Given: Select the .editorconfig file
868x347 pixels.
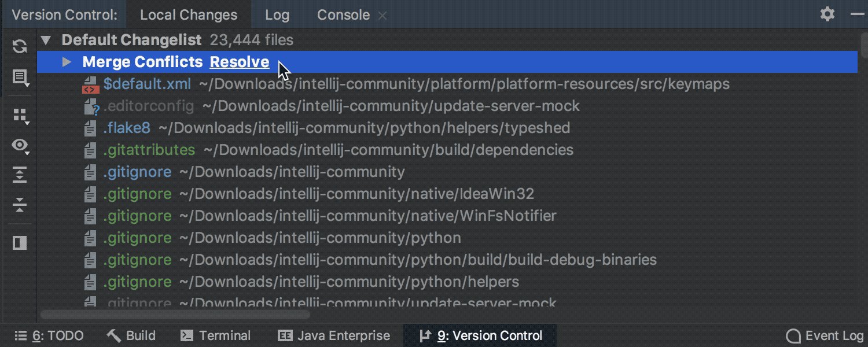Looking at the screenshot, I should coord(149,106).
